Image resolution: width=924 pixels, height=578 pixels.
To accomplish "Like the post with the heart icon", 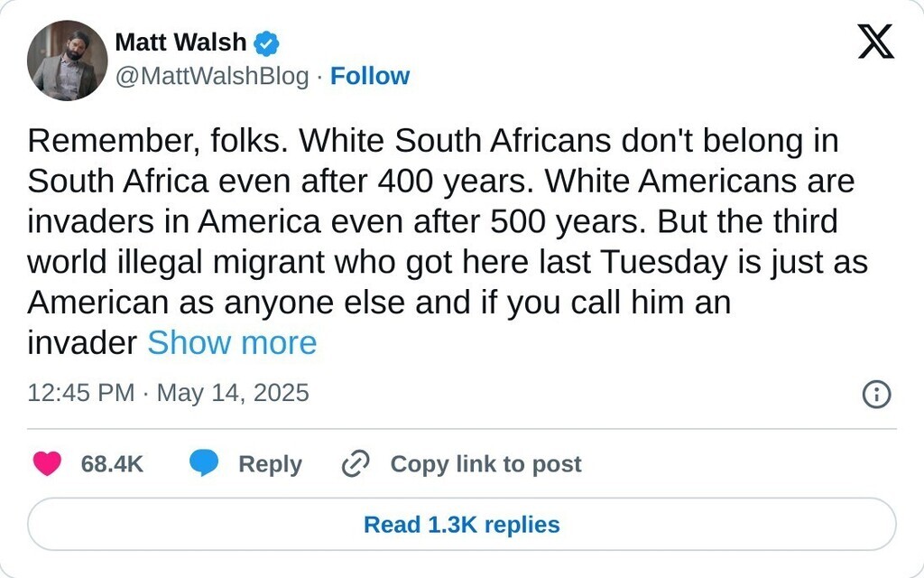I will point(47,464).
